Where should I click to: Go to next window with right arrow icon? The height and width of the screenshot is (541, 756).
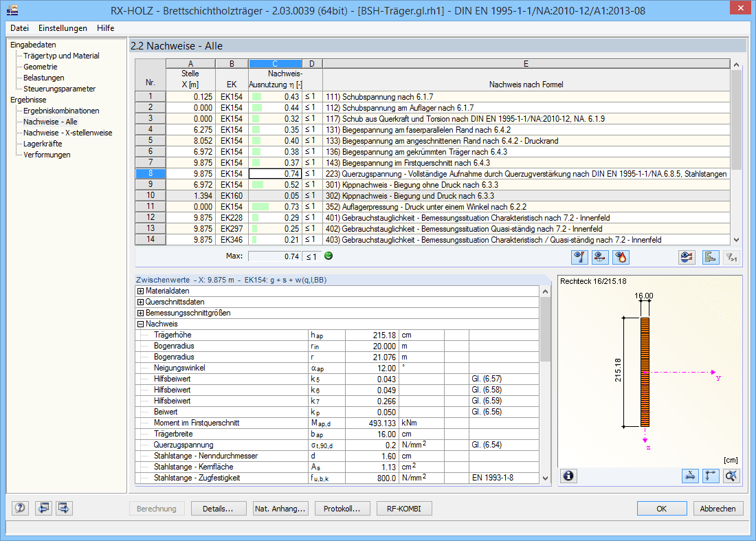pos(65,509)
